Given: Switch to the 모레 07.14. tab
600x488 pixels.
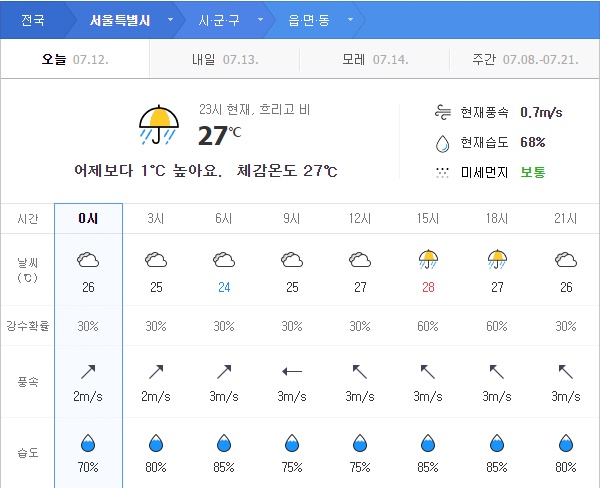Looking at the screenshot, I should (x=374, y=59).
